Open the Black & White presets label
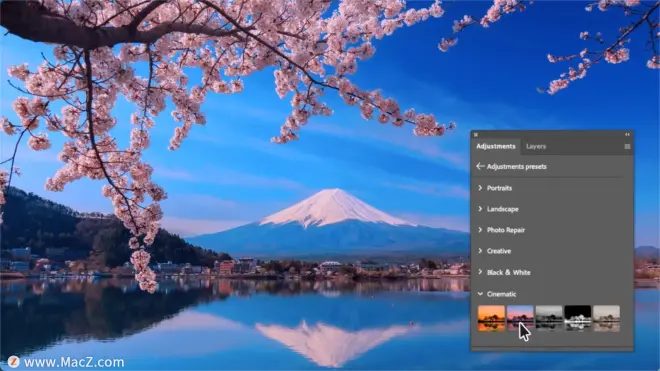The height and width of the screenshot is (371, 660). click(508, 272)
